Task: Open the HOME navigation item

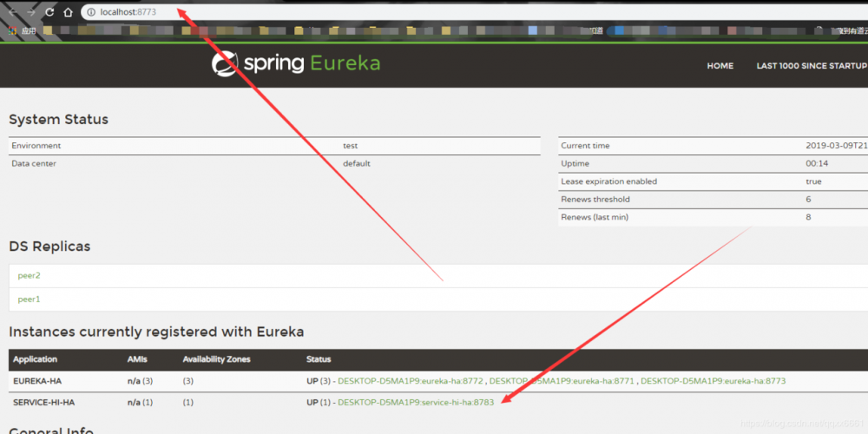Action: (720, 66)
